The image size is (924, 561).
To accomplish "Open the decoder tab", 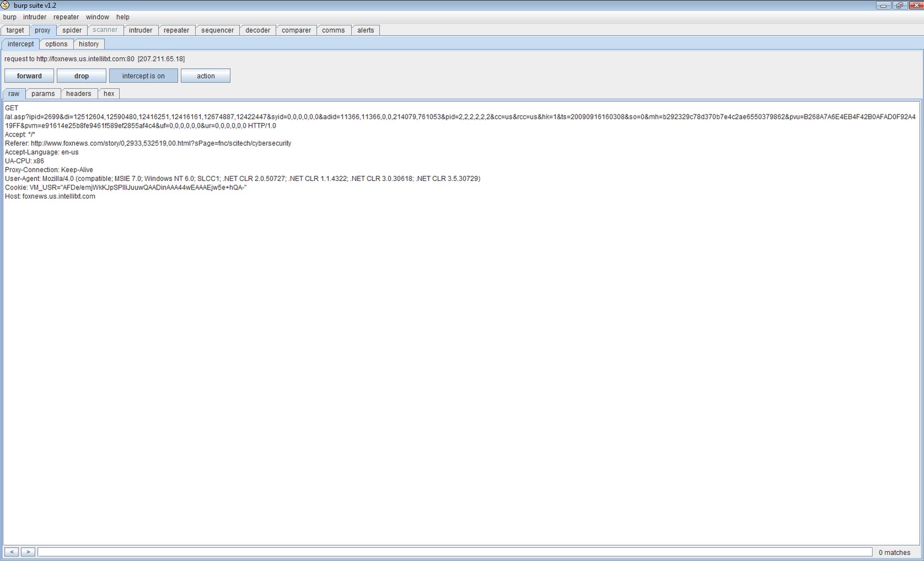I will [x=258, y=30].
